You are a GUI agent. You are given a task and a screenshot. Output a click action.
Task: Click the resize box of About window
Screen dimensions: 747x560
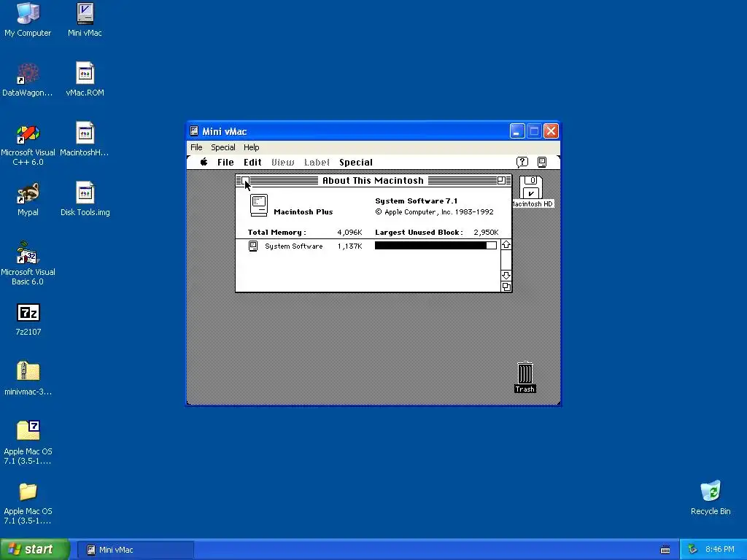click(x=506, y=287)
